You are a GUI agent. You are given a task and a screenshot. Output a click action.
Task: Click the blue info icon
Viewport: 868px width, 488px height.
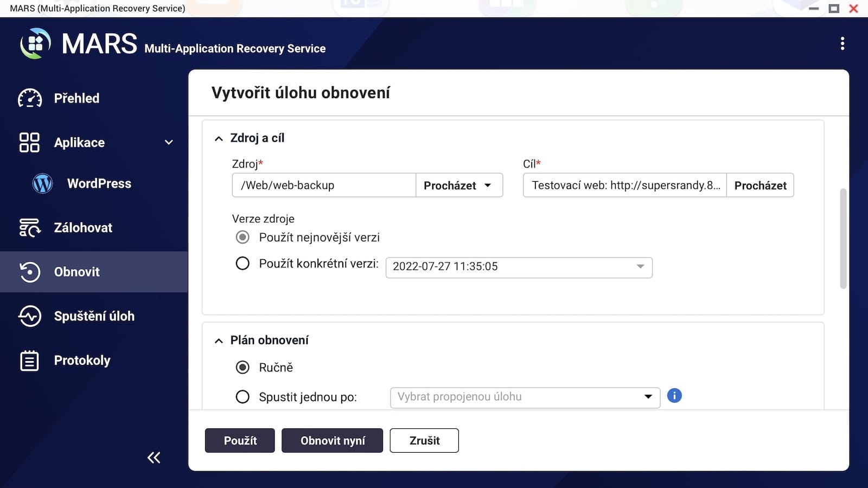coord(674,396)
